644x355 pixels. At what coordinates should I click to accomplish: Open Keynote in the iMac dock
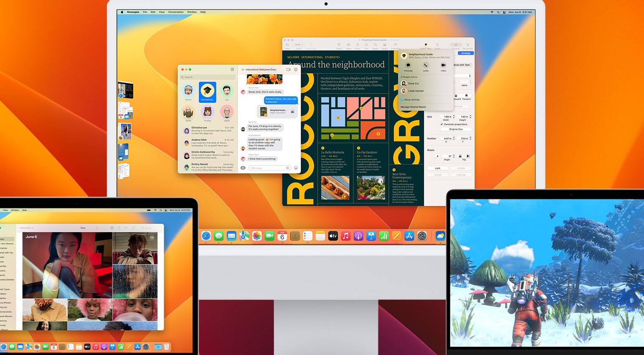(x=371, y=236)
